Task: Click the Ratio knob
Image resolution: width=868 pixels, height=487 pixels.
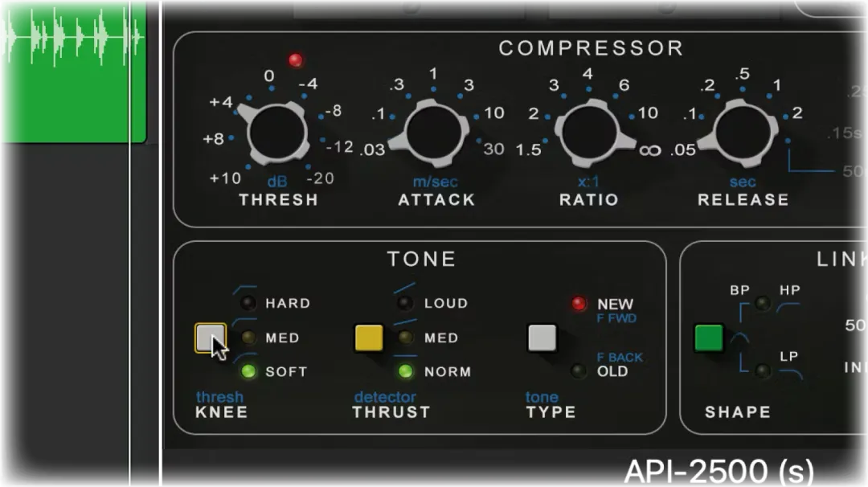Action: point(590,133)
